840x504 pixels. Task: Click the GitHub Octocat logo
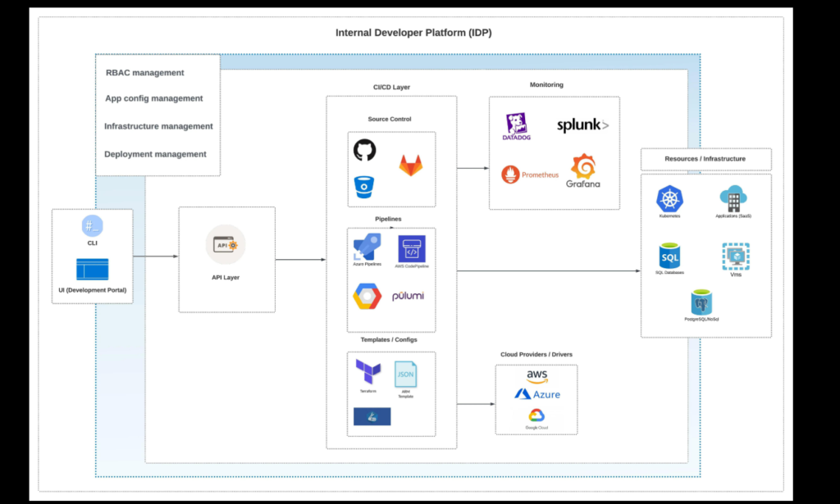(364, 150)
